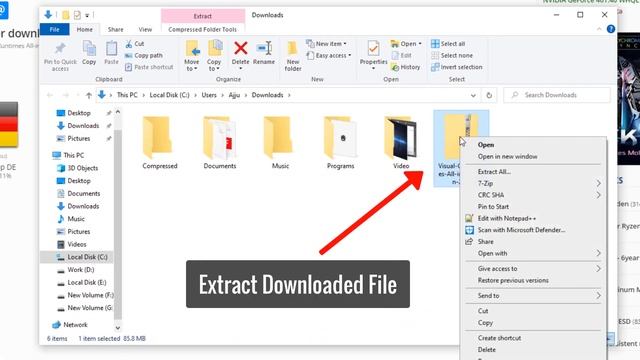The image size is (640, 360).
Task: Create a New folder from ribbon
Action: tap(293, 56)
